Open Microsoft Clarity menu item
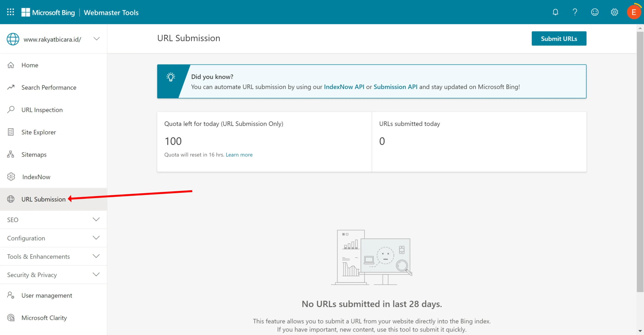This screenshot has height=335, width=644. [53, 318]
